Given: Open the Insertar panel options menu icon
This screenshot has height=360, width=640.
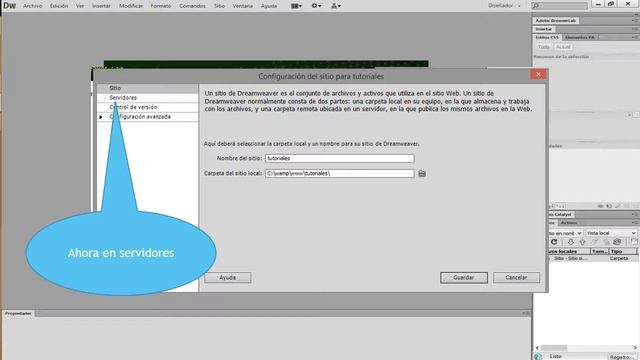Looking at the screenshot, I should pyautogui.click(x=635, y=29).
